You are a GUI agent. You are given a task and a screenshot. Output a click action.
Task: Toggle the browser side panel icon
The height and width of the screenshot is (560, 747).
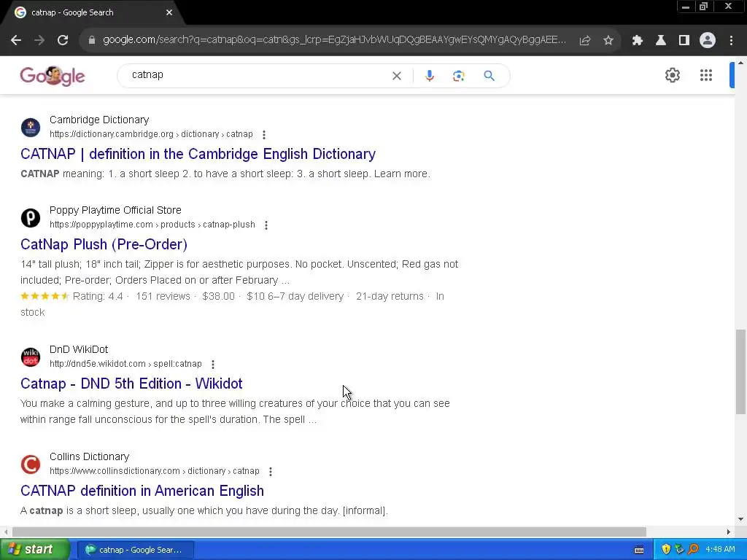point(684,41)
